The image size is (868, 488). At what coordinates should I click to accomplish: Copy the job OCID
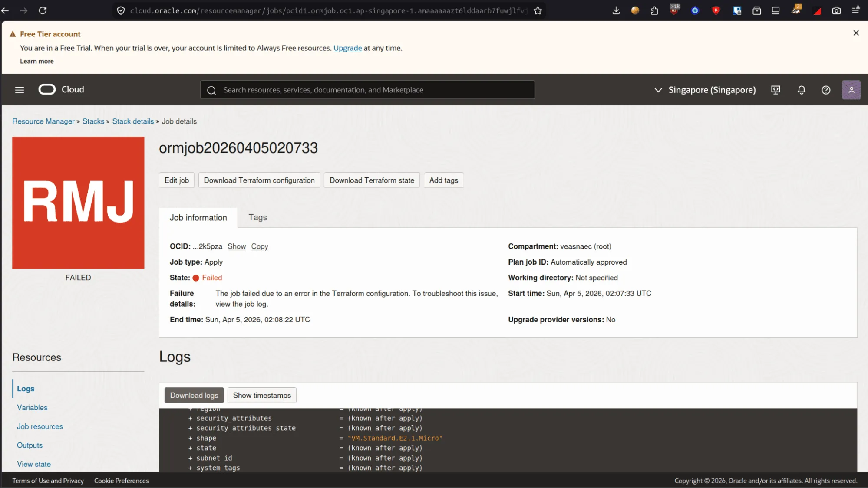pos(260,246)
